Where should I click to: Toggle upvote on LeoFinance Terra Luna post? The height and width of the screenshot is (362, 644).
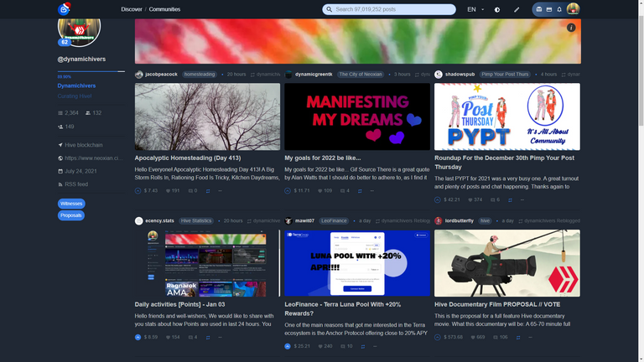[x=288, y=346]
